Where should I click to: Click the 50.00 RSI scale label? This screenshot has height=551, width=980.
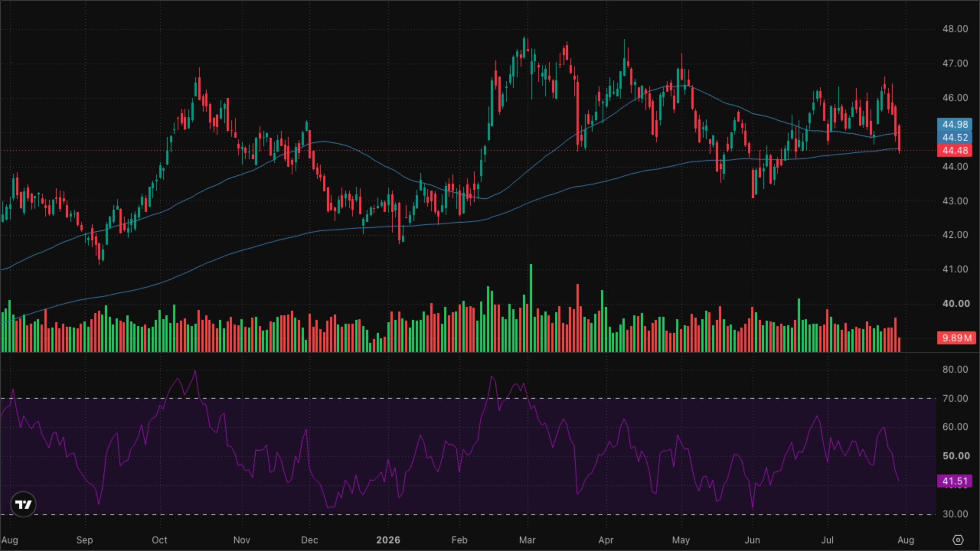point(956,456)
